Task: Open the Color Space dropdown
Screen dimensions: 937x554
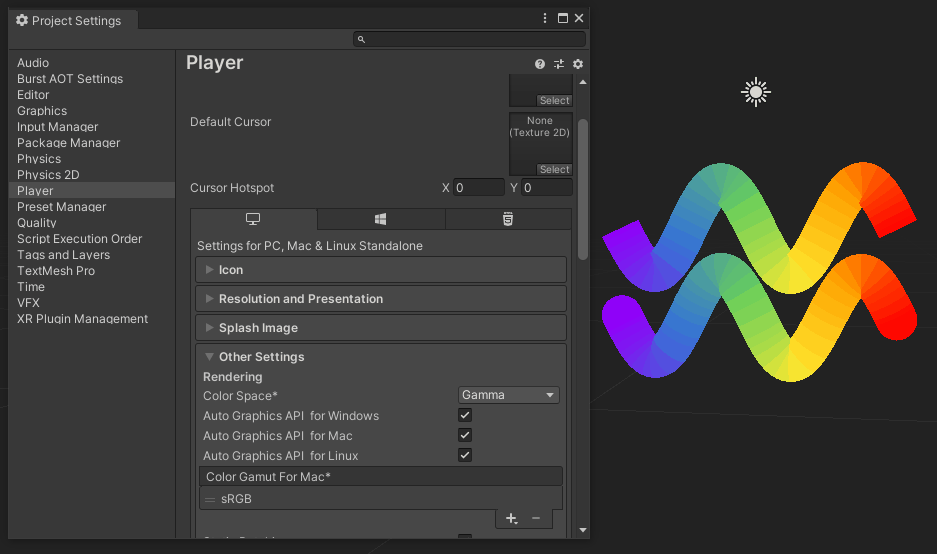Action: 509,395
